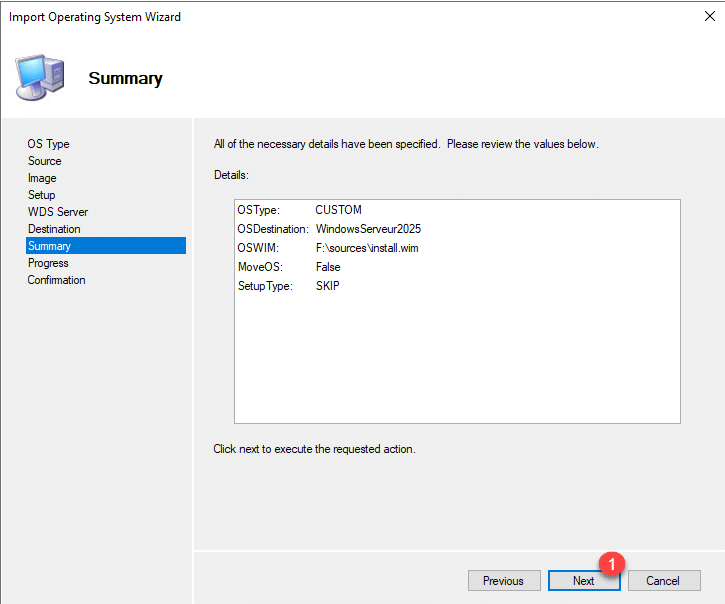
Task: Select the OSDestination WindowsServeur2025 entry
Action: (x=330, y=229)
